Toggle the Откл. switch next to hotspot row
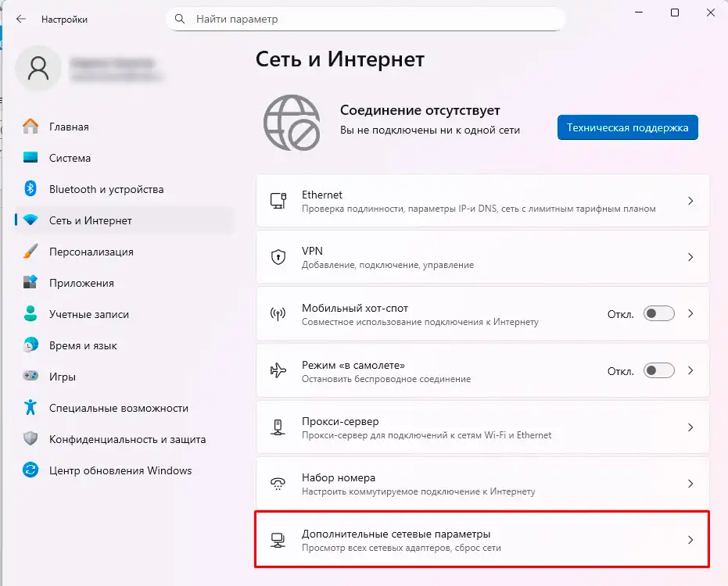This screenshot has height=586, width=728. point(658,313)
